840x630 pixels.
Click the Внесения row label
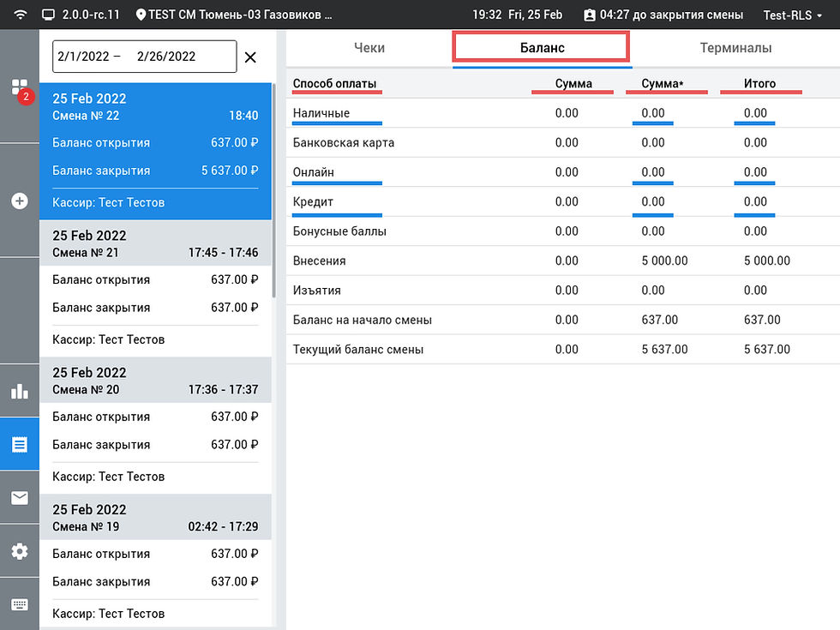tap(319, 261)
